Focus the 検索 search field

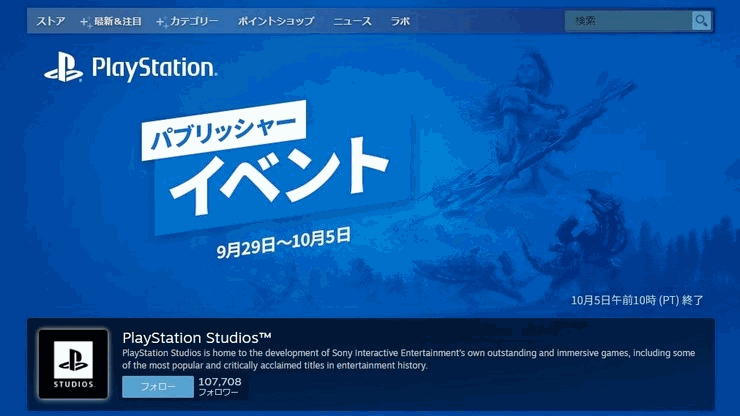[x=628, y=21]
